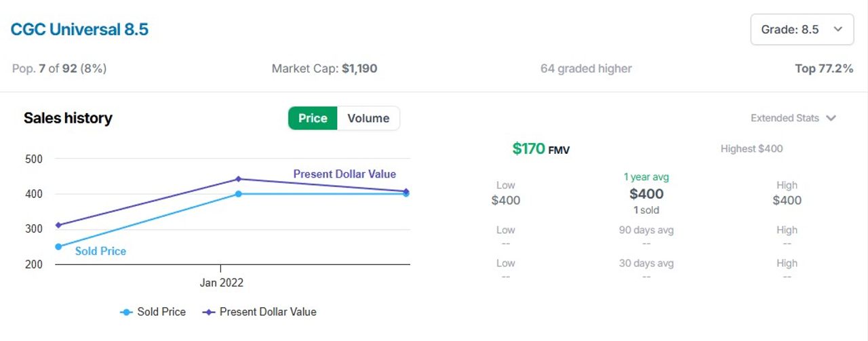Click the first Sold Price point at 250
The image size is (868, 341).
pos(58,247)
